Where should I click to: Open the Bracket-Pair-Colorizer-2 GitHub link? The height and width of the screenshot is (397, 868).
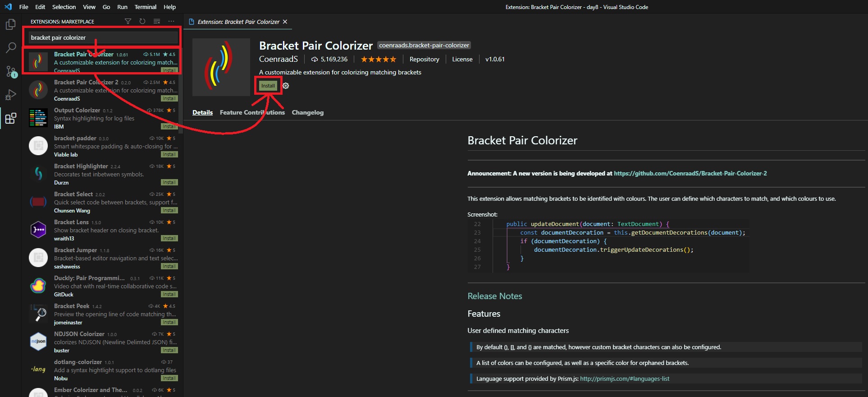point(690,173)
